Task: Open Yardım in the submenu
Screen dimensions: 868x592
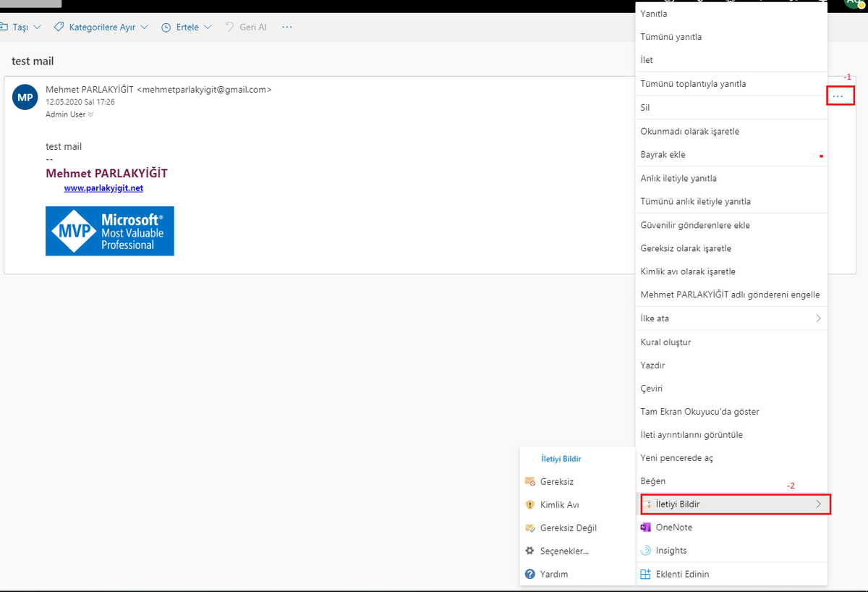Action: pyautogui.click(x=554, y=575)
